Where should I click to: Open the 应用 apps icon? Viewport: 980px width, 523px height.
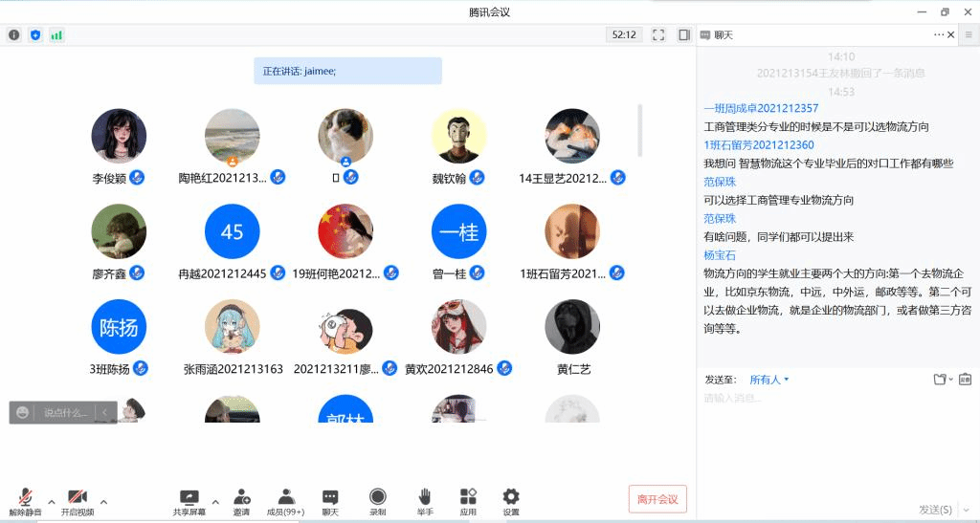(x=468, y=497)
